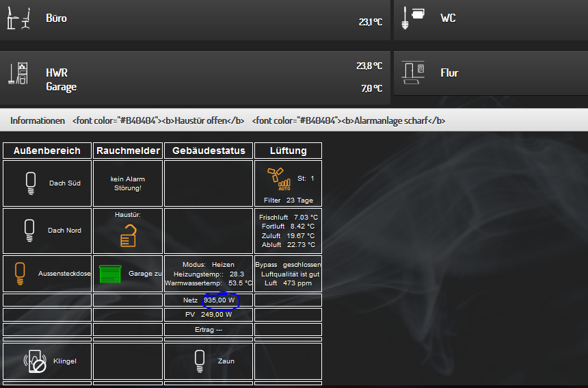Image resolution: width=588 pixels, height=388 pixels.
Task: Click the Frischluft 7.03 °C reading
Action: [288, 217]
